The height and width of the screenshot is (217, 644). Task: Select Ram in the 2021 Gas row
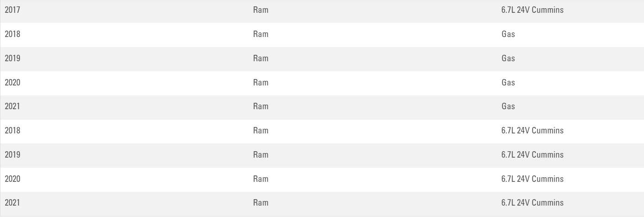pos(260,106)
